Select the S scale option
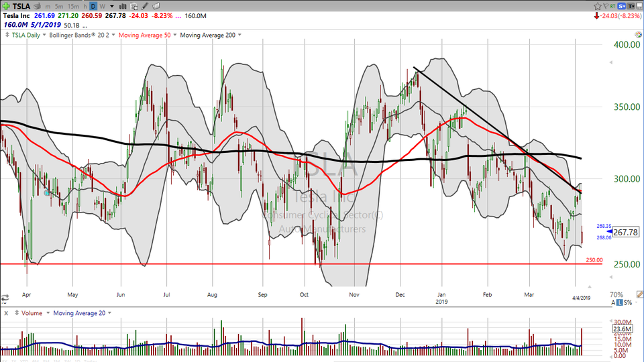This screenshot has height=362, width=644. (x=625, y=302)
